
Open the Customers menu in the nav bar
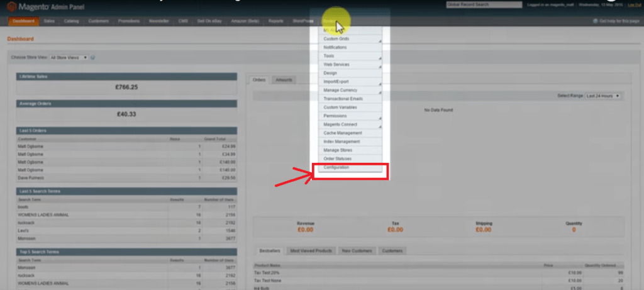pyautogui.click(x=99, y=21)
